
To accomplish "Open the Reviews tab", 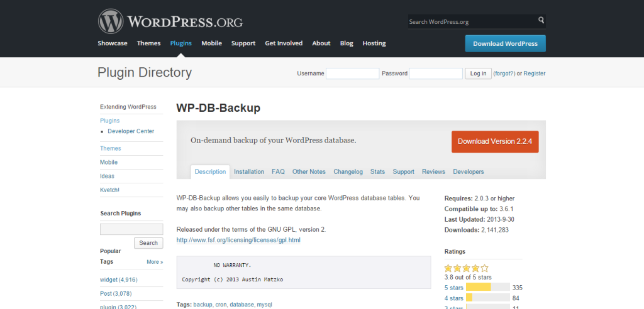I will [x=433, y=172].
